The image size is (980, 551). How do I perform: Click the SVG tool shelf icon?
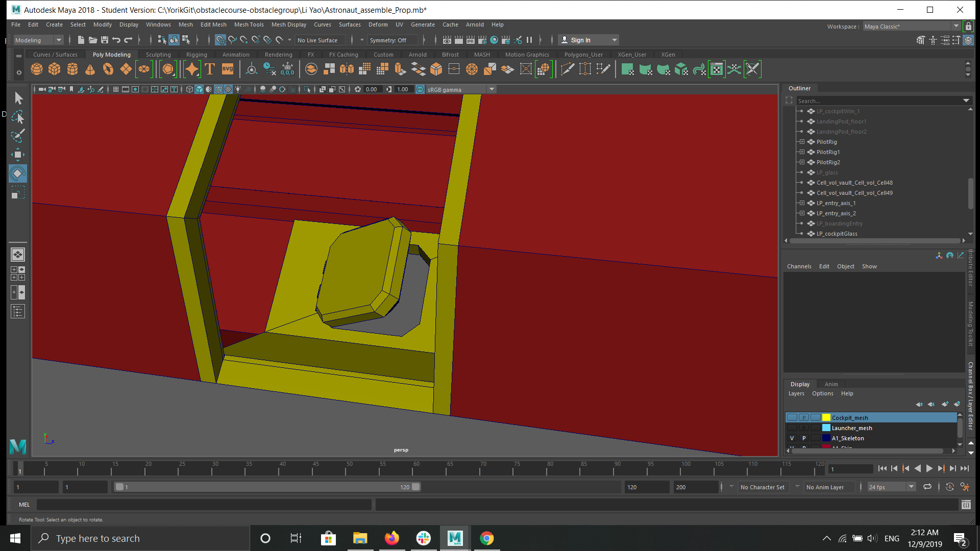coord(228,69)
